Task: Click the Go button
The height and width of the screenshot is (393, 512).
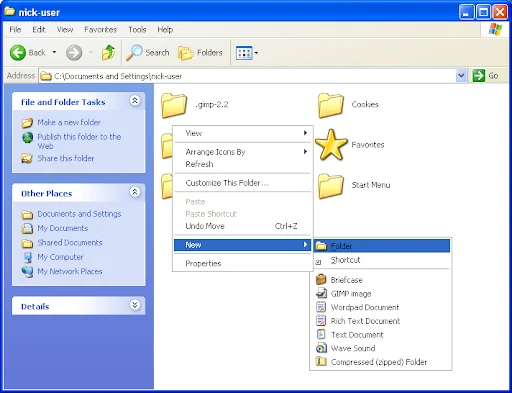Action: point(485,76)
